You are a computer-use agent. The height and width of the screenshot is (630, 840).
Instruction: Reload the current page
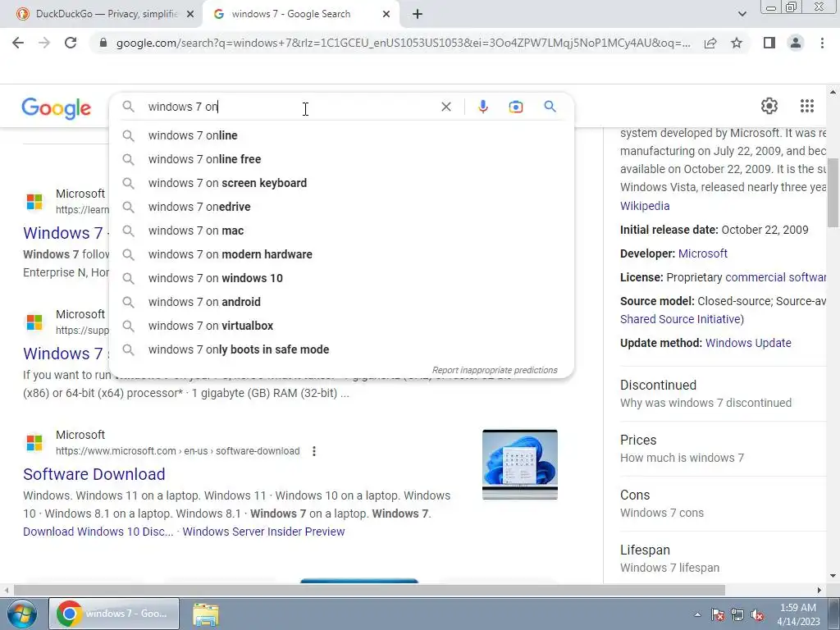click(x=71, y=43)
